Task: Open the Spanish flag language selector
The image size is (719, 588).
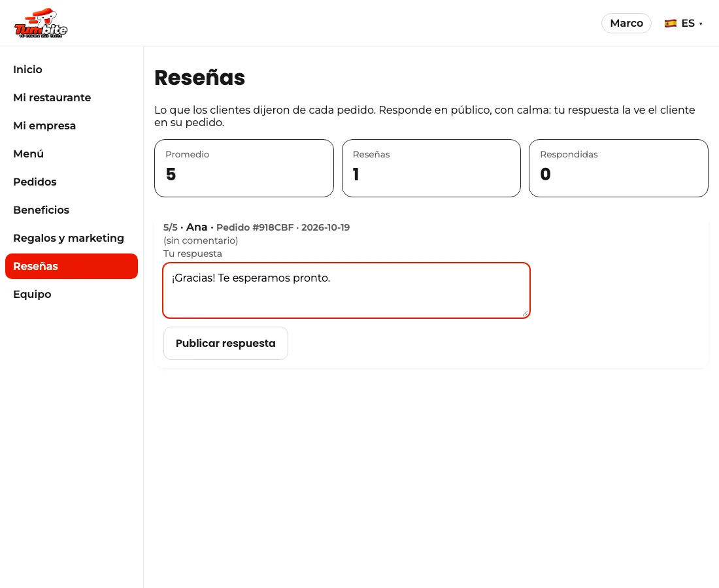Action: [683, 24]
